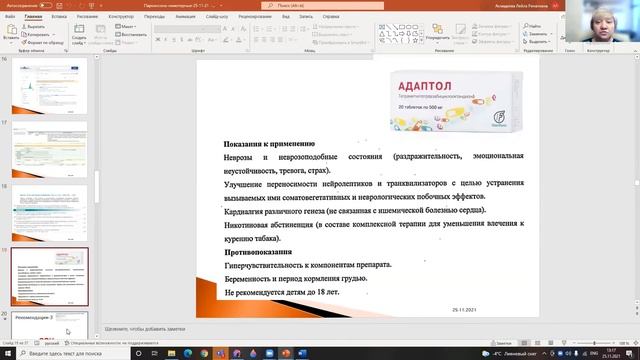640x360 pixels.
Task: Select slide 20 thumbnail
Action: pos(49,325)
